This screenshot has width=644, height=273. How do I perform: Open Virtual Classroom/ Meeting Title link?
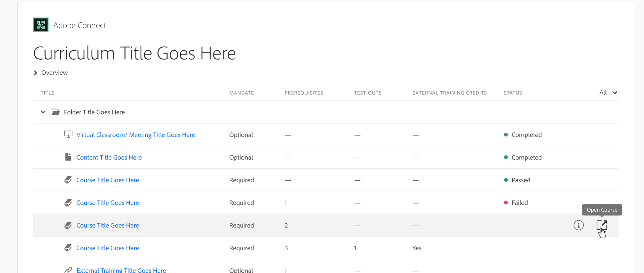(135, 135)
